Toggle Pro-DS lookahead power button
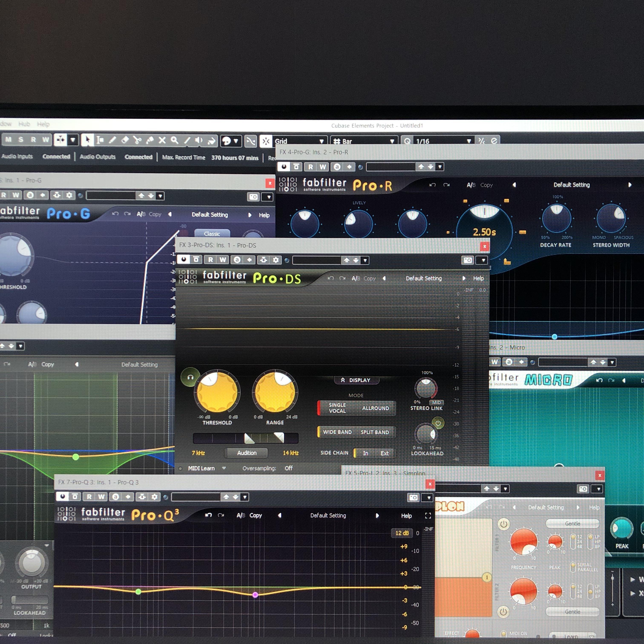The image size is (644, 644). 438,423
